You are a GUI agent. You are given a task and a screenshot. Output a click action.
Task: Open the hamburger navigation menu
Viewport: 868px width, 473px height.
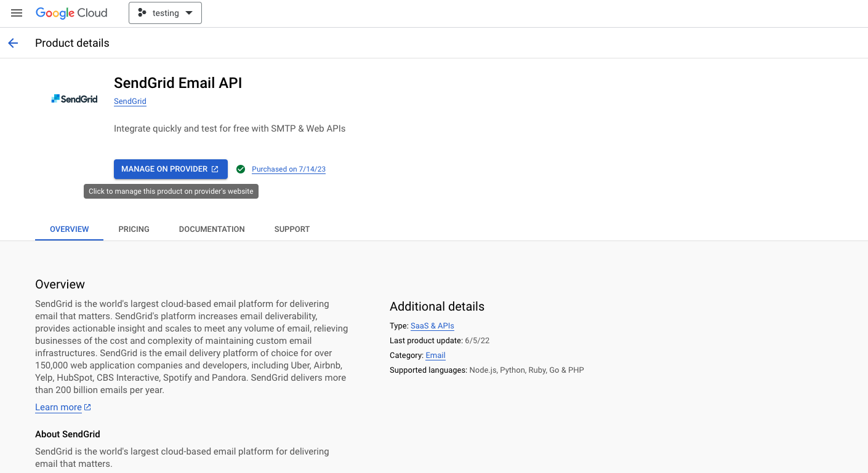[x=17, y=13]
